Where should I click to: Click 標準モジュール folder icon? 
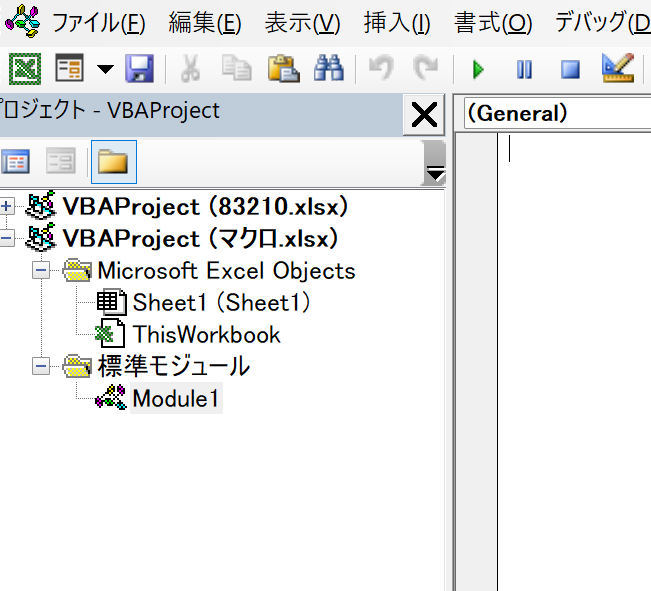(77, 366)
